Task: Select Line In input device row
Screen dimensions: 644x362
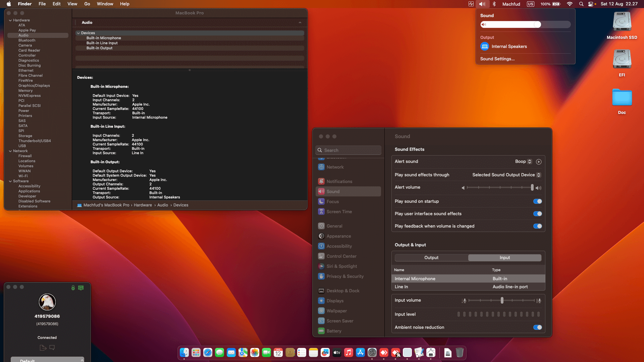Action: 468,287
